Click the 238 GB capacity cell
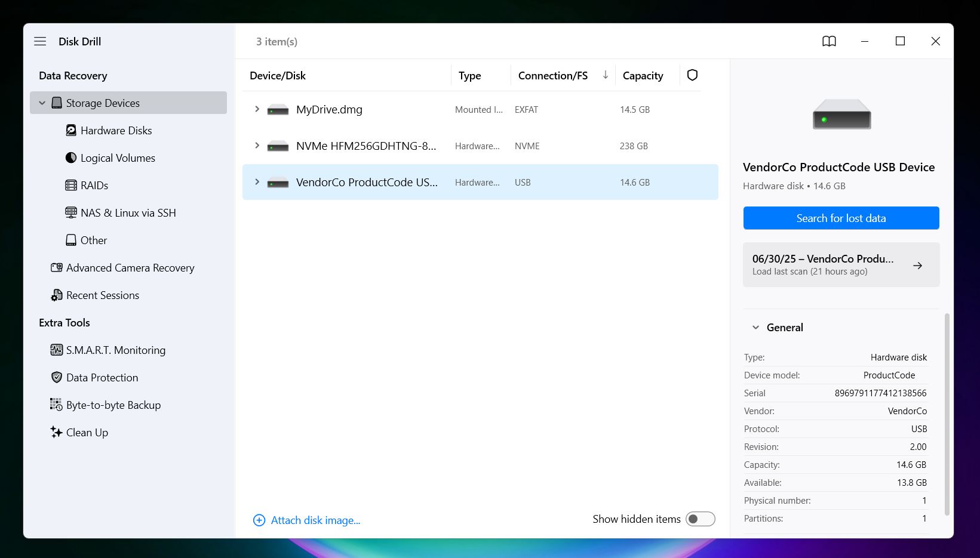 click(634, 146)
